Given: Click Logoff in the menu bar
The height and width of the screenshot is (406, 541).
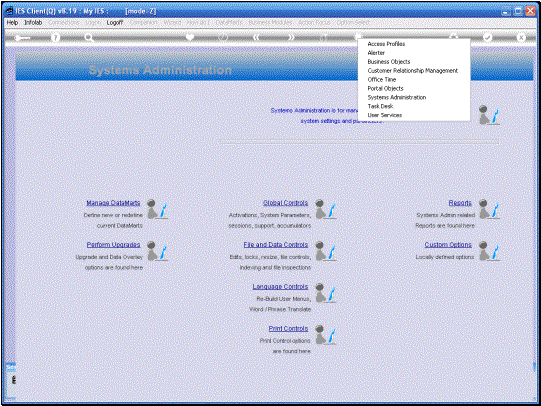Looking at the screenshot, I should (115, 22).
